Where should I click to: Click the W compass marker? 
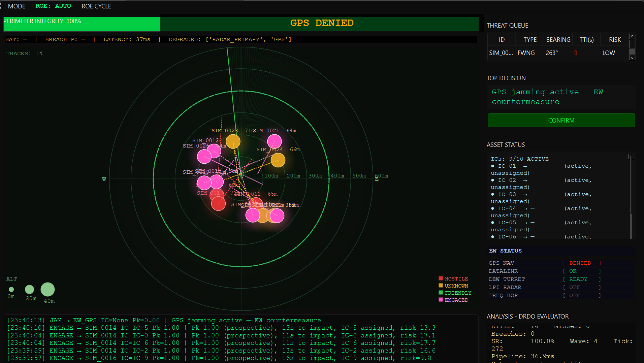(x=104, y=179)
